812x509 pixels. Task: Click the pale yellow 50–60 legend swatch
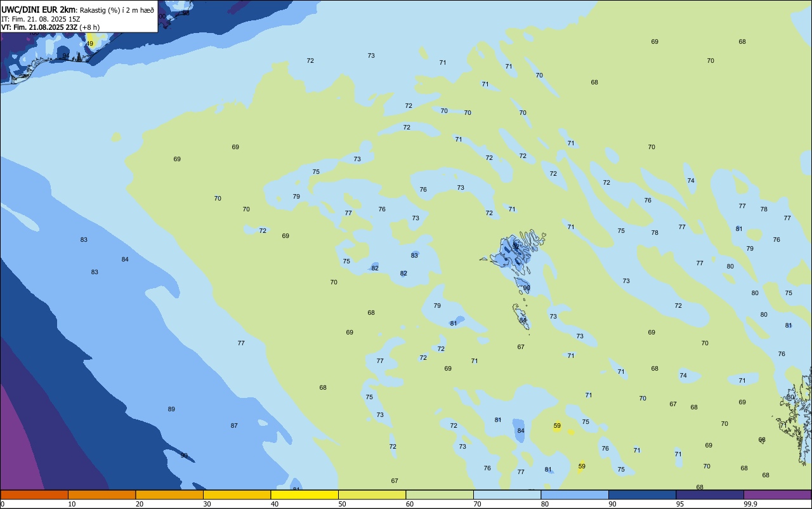(x=372, y=494)
